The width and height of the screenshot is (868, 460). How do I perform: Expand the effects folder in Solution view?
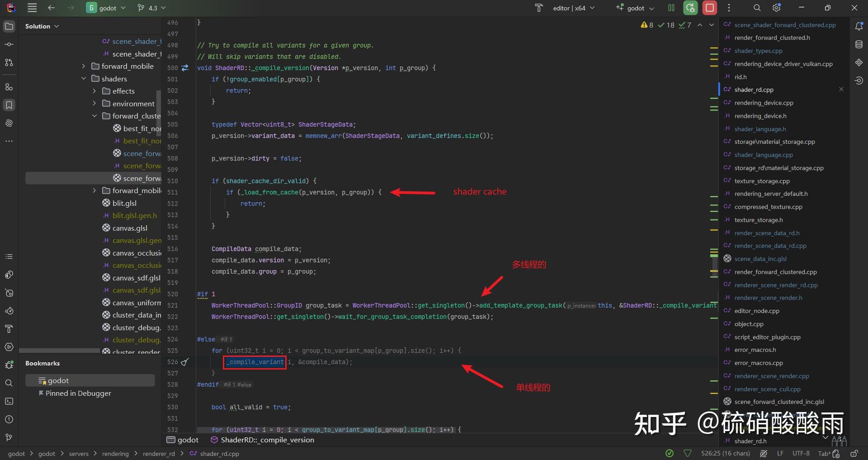94,91
